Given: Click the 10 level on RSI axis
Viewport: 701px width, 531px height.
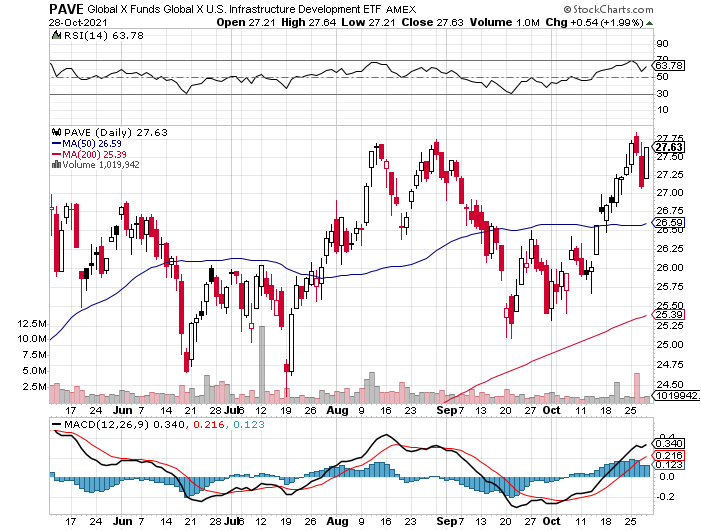Looking at the screenshot, I should tap(663, 110).
